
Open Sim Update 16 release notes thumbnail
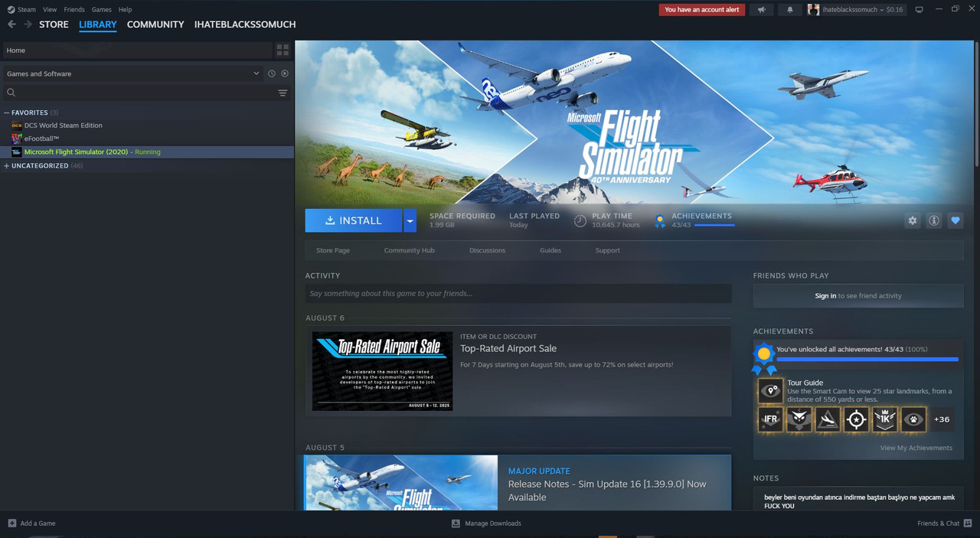tap(401, 483)
